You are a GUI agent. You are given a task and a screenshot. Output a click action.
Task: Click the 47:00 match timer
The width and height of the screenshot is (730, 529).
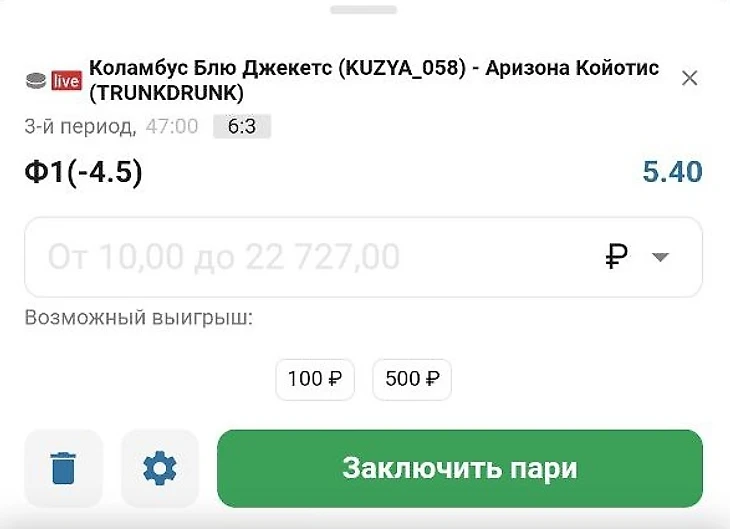click(x=172, y=127)
